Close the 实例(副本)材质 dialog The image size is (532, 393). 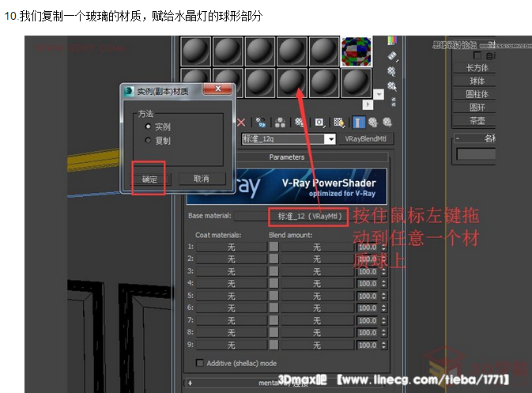[x=218, y=89]
